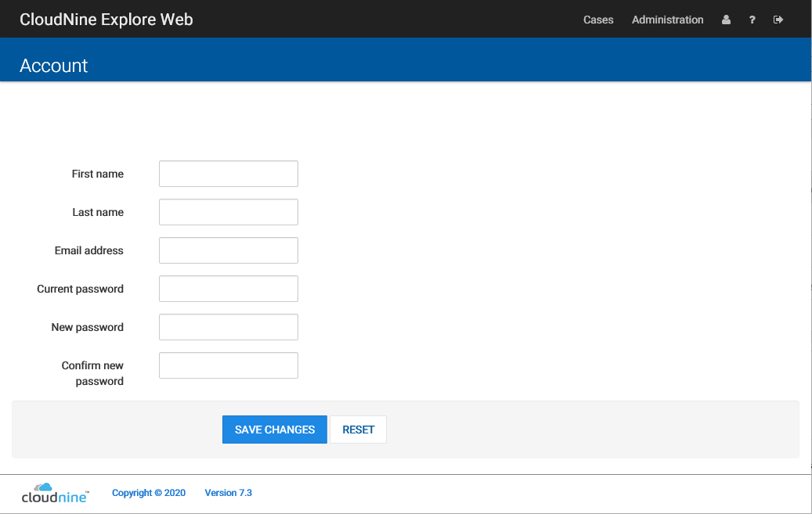812x514 pixels.
Task: Click the Copyright © 2020 link
Action: click(x=149, y=493)
